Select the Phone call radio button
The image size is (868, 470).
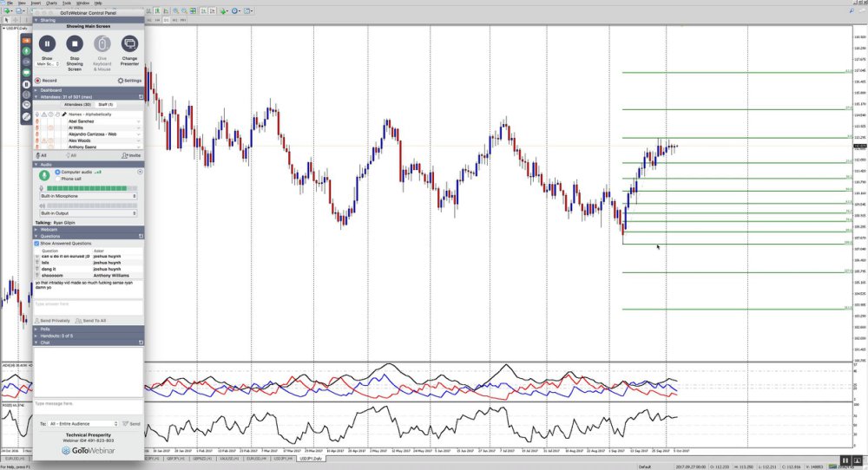point(57,179)
